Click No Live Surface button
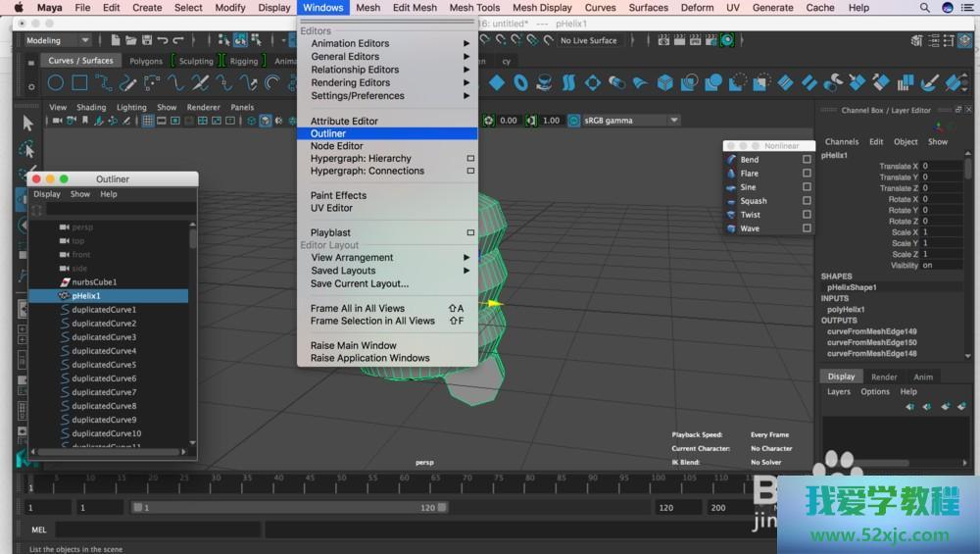This screenshot has width=980, height=554. [588, 40]
